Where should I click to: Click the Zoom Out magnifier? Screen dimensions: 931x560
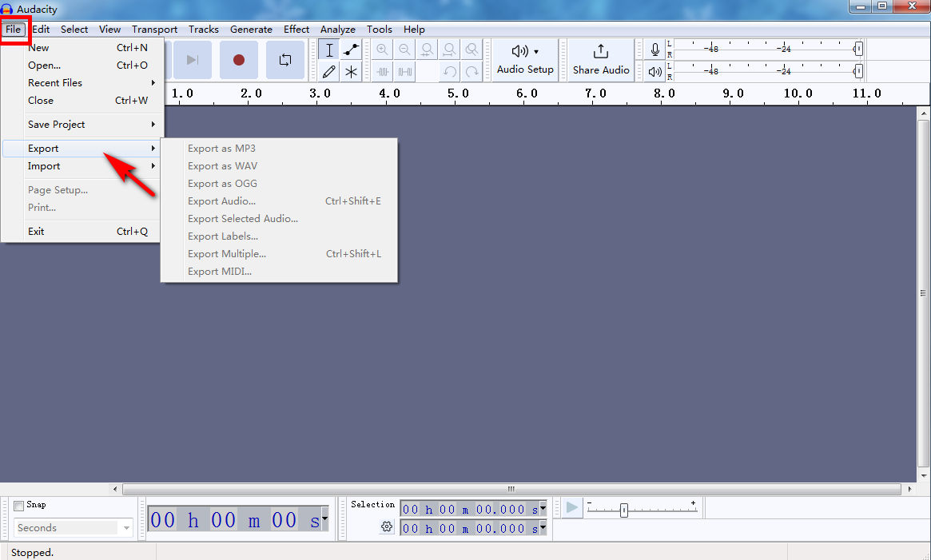pyautogui.click(x=404, y=50)
